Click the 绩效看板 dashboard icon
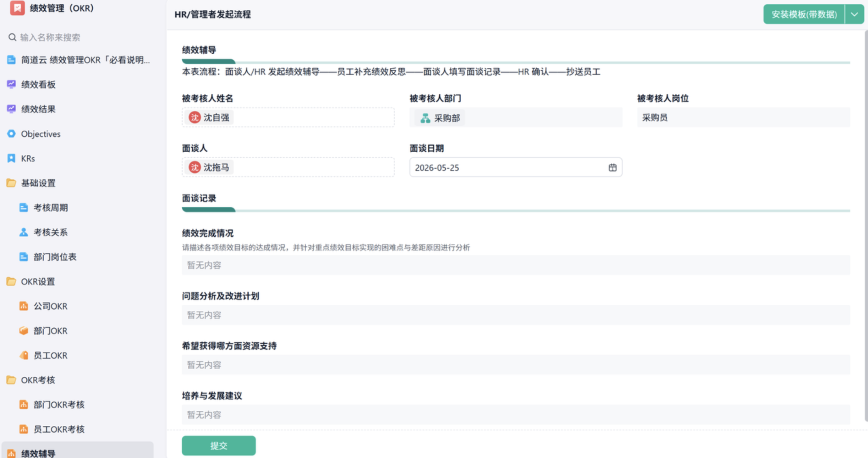 [x=11, y=84]
